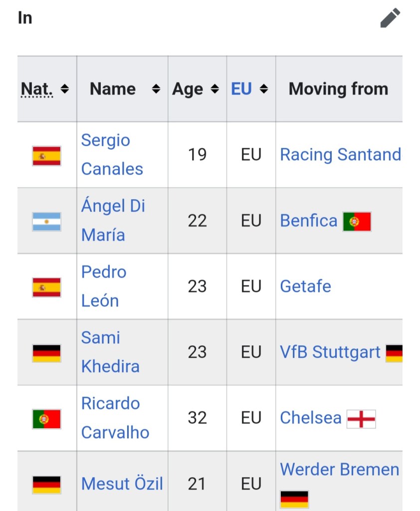Click Germany flag below Werder Bremen

294,499
